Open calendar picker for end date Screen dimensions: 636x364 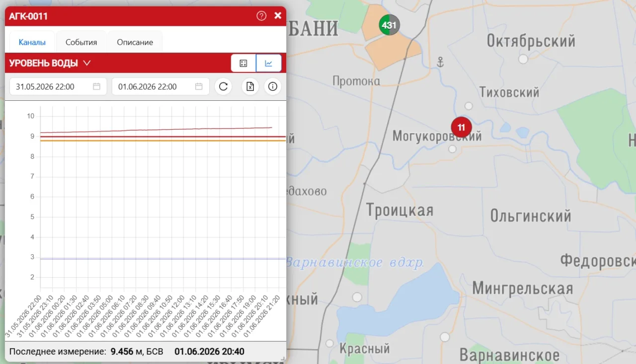[199, 86]
